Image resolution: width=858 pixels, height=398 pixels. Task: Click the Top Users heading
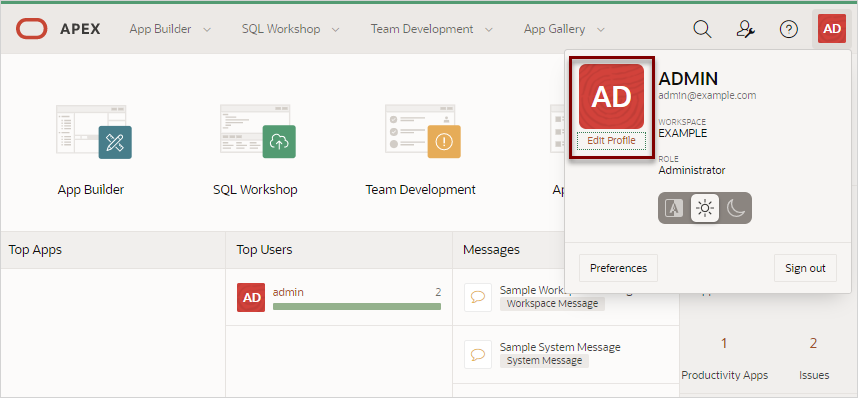tap(264, 250)
